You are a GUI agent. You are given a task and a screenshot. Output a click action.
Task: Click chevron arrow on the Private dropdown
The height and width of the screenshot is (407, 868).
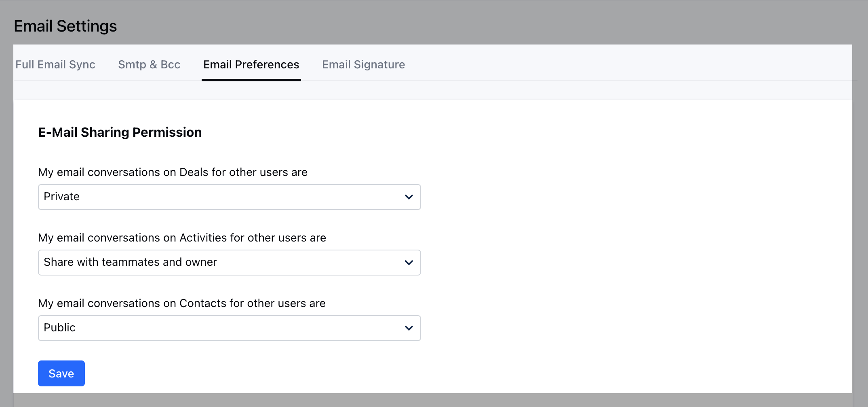(x=409, y=197)
